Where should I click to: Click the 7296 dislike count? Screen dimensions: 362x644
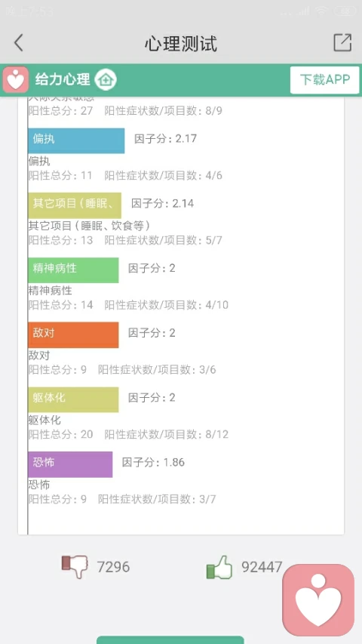coord(113,567)
